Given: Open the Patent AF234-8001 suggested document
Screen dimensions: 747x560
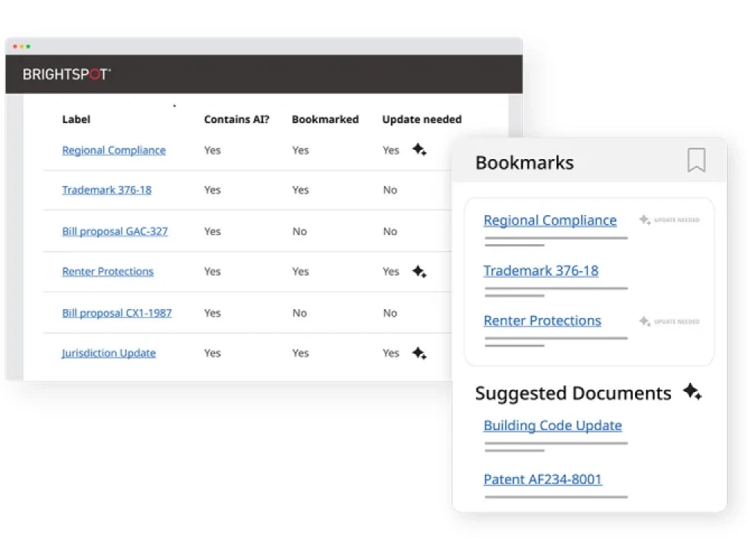Looking at the screenshot, I should [543, 479].
